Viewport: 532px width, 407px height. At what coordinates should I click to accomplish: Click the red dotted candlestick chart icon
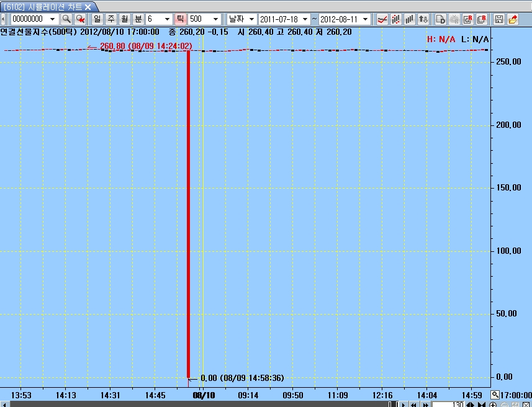tap(396, 19)
